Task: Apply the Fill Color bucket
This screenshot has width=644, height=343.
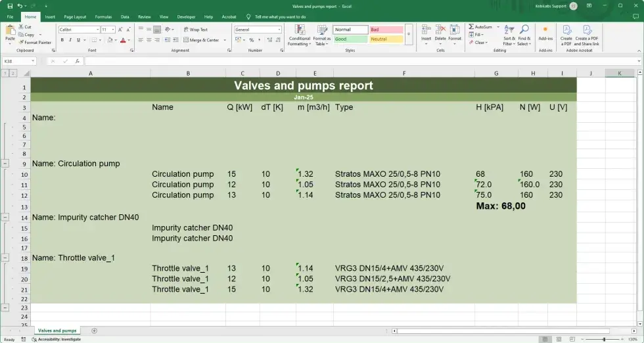Action: pyautogui.click(x=110, y=40)
